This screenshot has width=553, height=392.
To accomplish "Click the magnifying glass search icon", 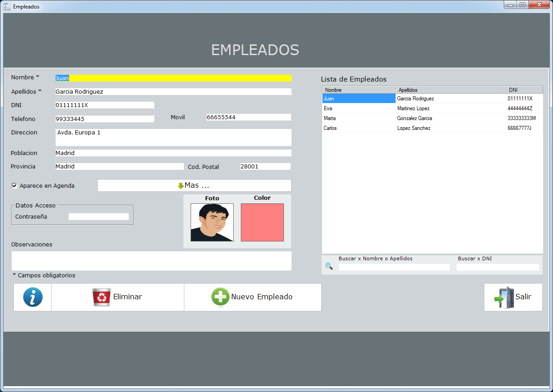I will (x=329, y=266).
